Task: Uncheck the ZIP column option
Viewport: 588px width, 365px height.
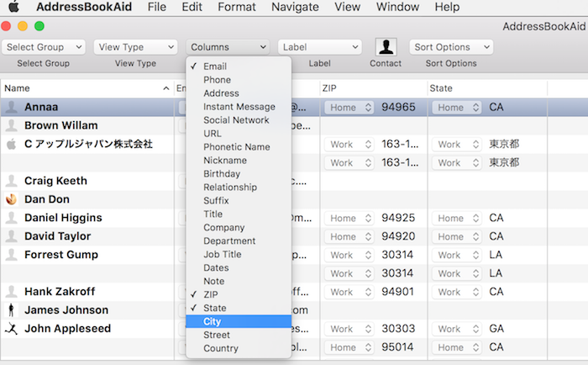Action: tap(239, 294)
